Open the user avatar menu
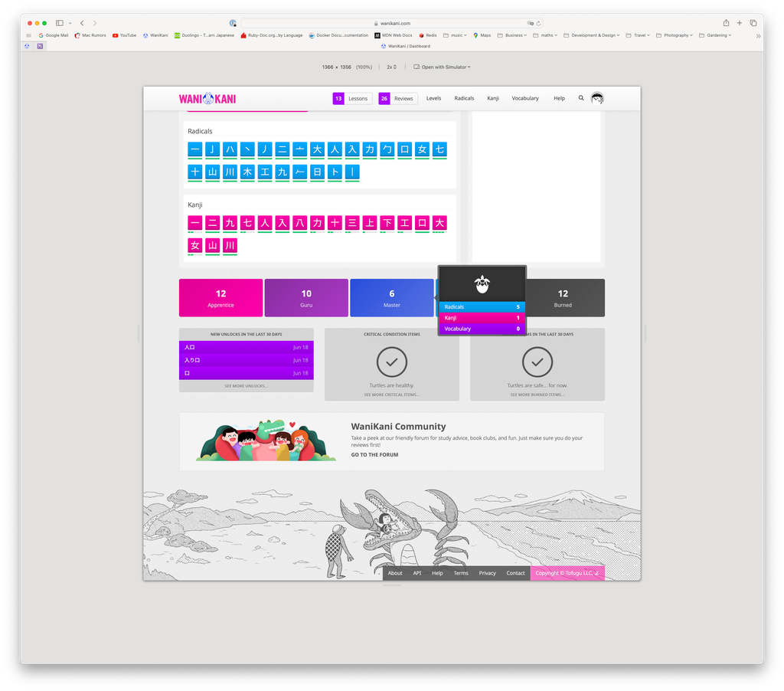This screenshot has width=784, height=691. point(597,98)
